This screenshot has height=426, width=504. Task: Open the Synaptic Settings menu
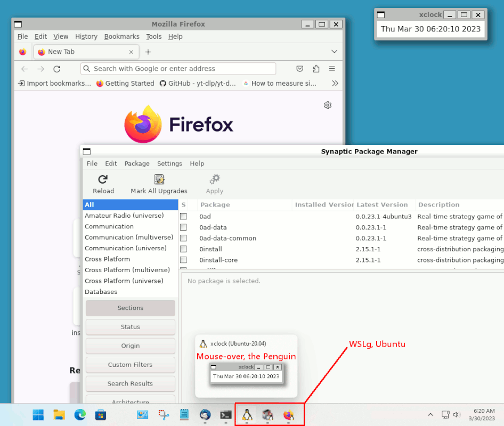tap(169, 163)
